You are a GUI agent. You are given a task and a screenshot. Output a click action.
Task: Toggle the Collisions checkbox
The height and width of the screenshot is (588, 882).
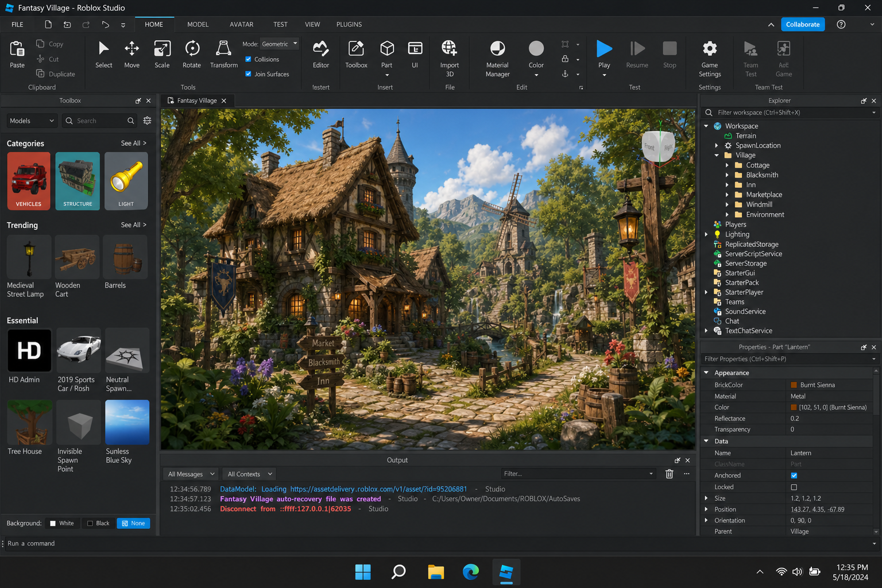[x=248, y=59]
